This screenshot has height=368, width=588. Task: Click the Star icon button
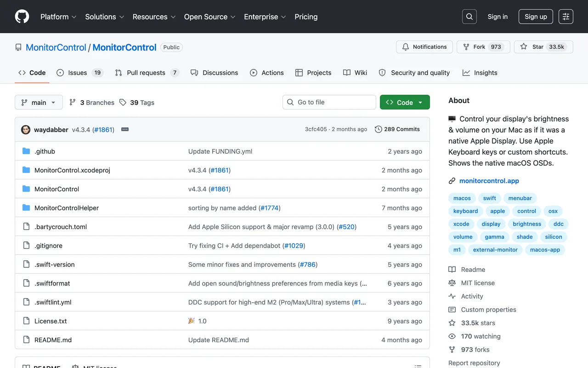click(543, 47)
